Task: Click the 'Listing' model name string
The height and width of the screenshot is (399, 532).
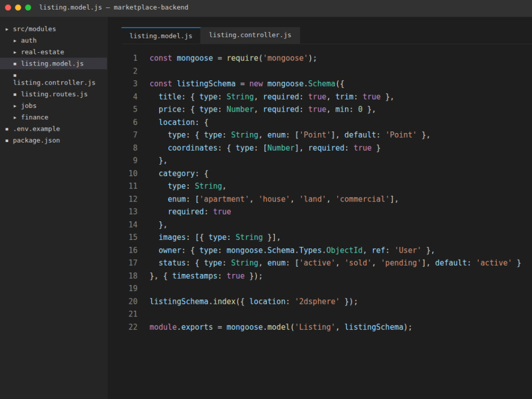Action: point(315,327)
